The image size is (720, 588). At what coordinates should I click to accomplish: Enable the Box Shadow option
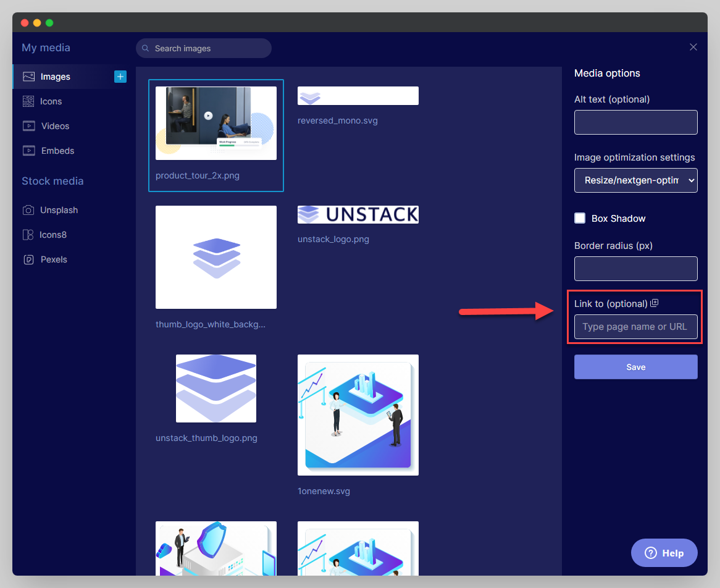pyautogui.click(x=580, y=218)
